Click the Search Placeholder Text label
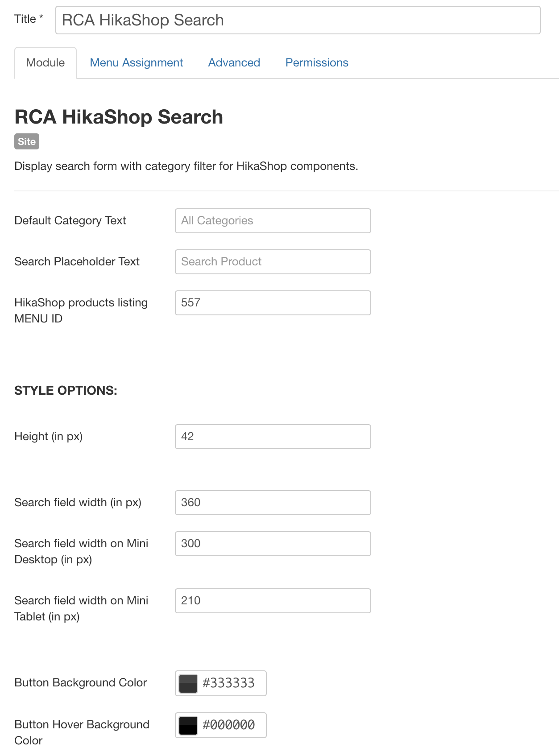This screenshot has width=559, height=756. pos(77,261)
